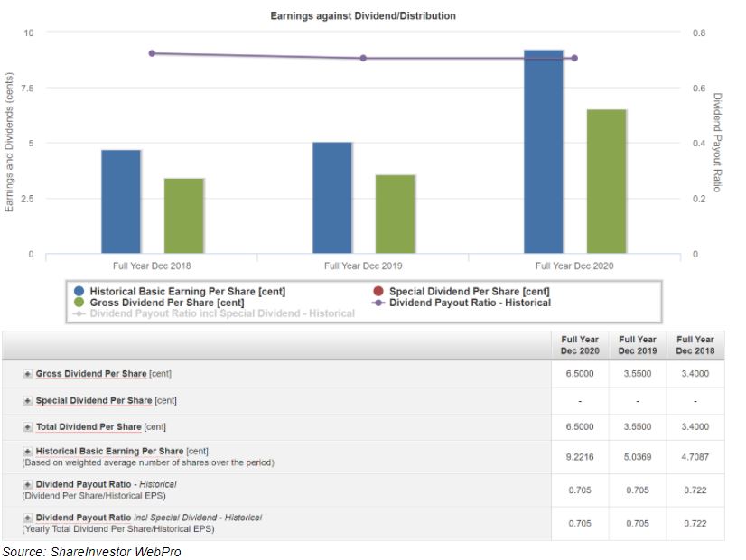Click the 2019 payout ratio line marker

click(363, 58)
